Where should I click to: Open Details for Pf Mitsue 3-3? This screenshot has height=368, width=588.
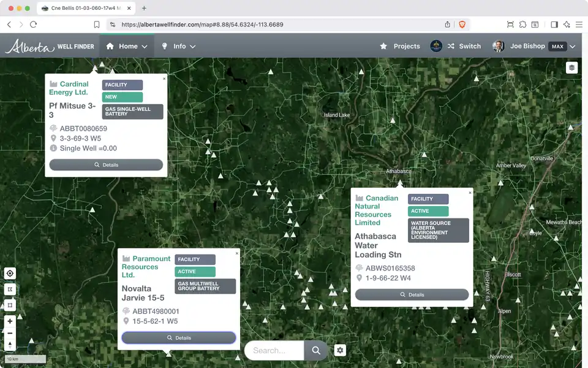[106, 165]
